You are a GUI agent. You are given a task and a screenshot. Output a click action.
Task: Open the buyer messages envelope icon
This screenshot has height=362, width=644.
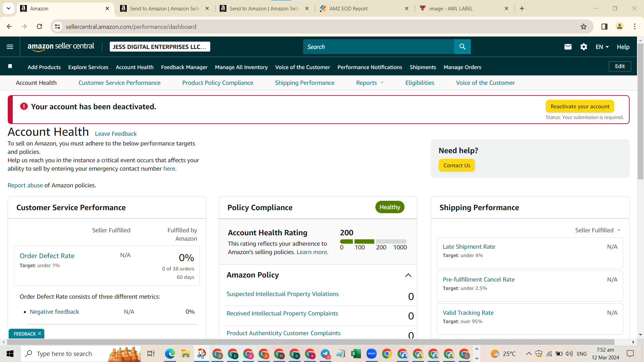568,47
